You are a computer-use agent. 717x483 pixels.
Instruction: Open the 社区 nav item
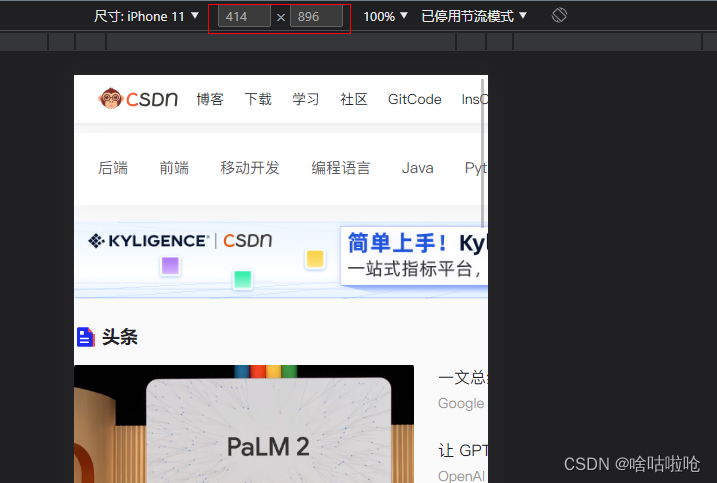pos(354,99)
